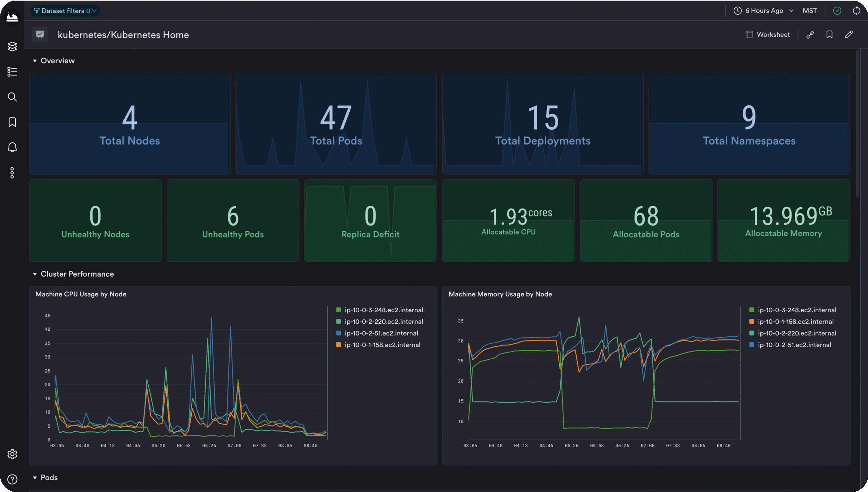Open the more options dots in sidebar
868x492 pixels.
12,173
